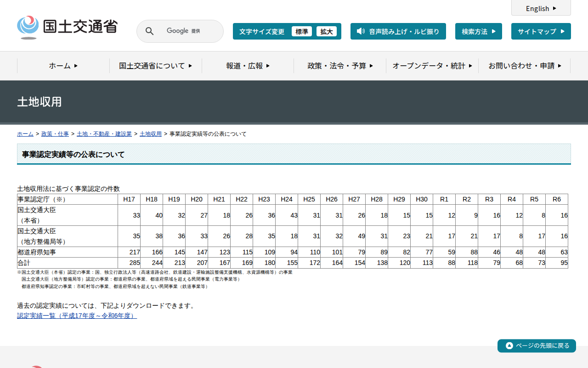The image size is (588, 368).
Task: Follow the 政策・仕事 breadcrumb link
Action: tap(55, 134)
